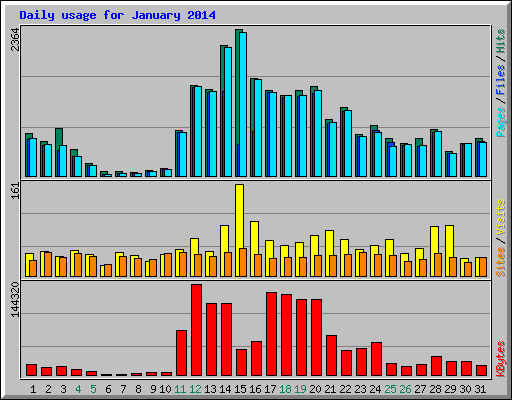
Task: Click the yellow visits bar for day 21
Action: (x=329, y=243)
